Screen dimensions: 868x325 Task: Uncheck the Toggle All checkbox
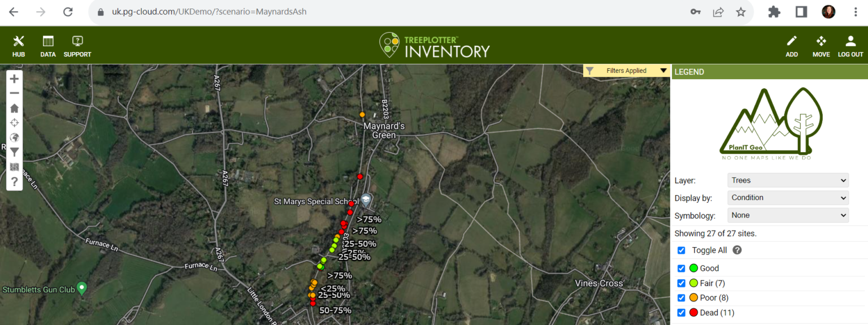(x=681, y=250)
